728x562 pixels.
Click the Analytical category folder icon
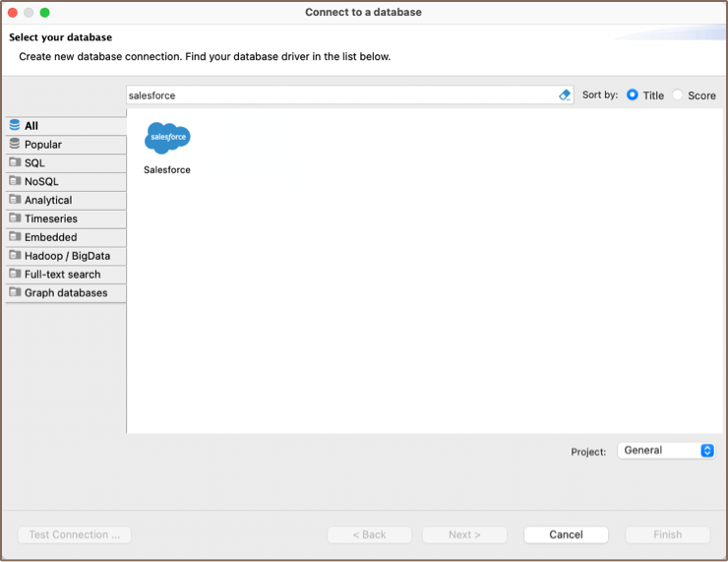(15, 200)
